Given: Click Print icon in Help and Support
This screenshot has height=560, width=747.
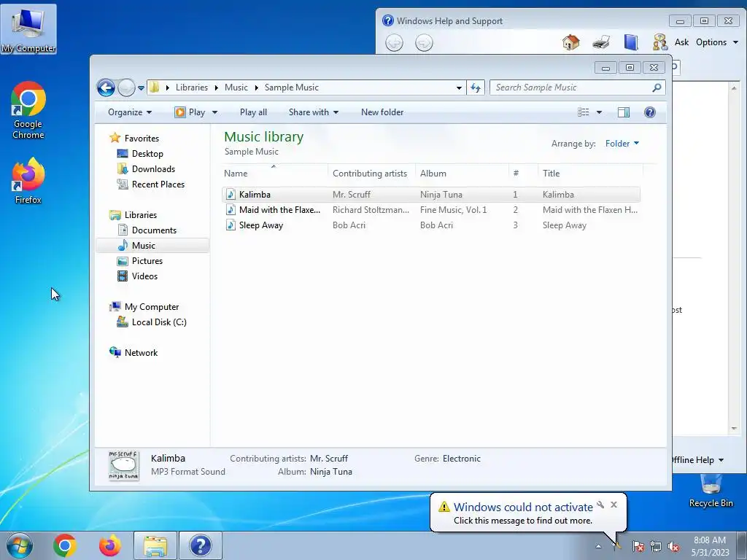Looking at the screenshot, I should (602, 42).
